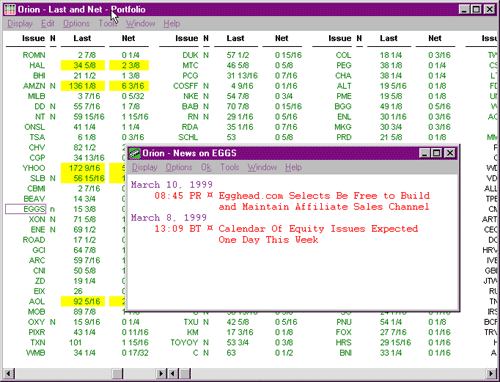Screen dimensions: 500x382
Task: Click the March 8, 1999 date line
Action: (x=169, y=218)
